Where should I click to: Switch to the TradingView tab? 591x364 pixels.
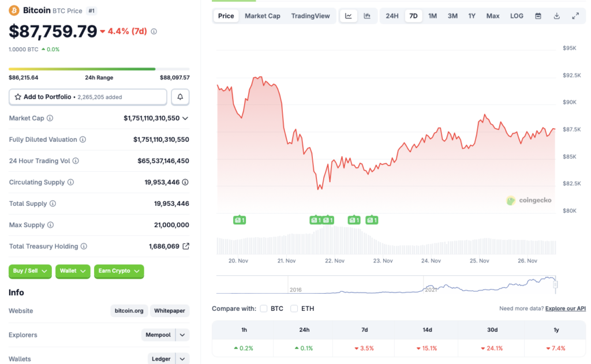(311, 16)
